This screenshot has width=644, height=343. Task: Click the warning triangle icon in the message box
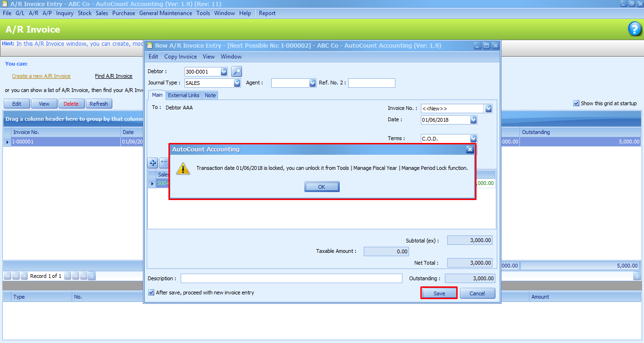tap(183, 168)
